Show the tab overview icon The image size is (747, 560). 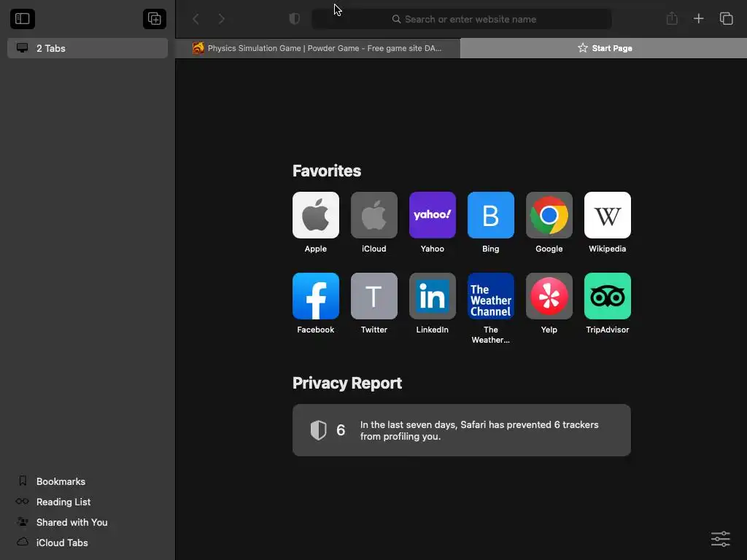point(726,18)
